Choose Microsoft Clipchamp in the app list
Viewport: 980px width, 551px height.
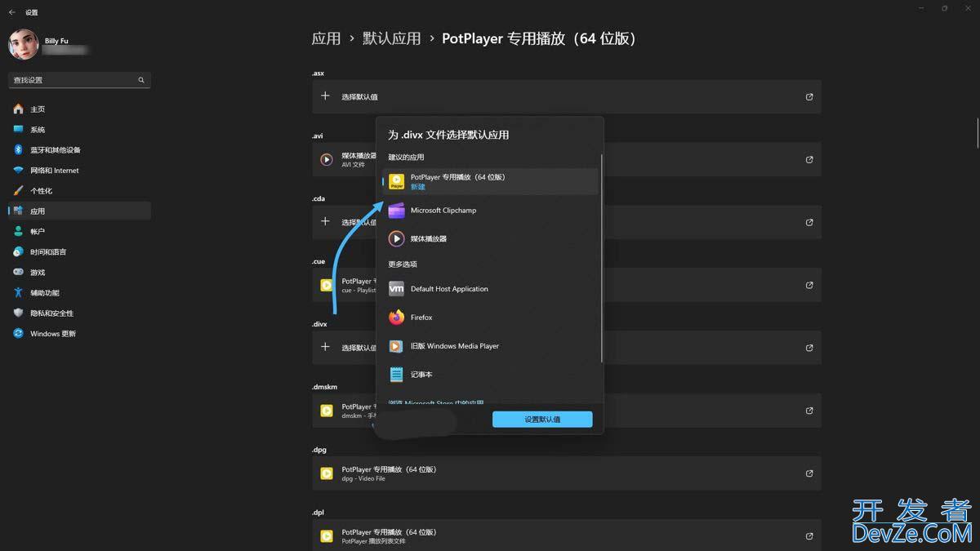click(x=490, y=211)
